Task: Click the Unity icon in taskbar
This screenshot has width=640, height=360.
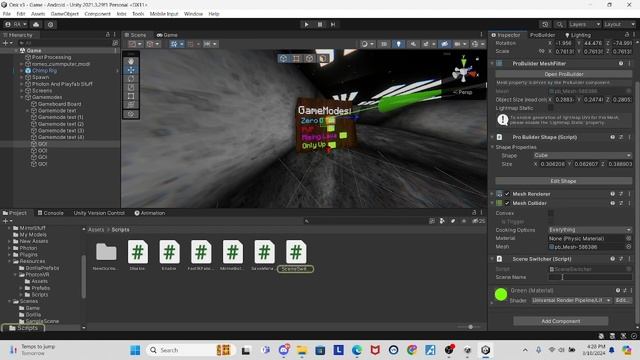Action: click(x=486, y=350)
